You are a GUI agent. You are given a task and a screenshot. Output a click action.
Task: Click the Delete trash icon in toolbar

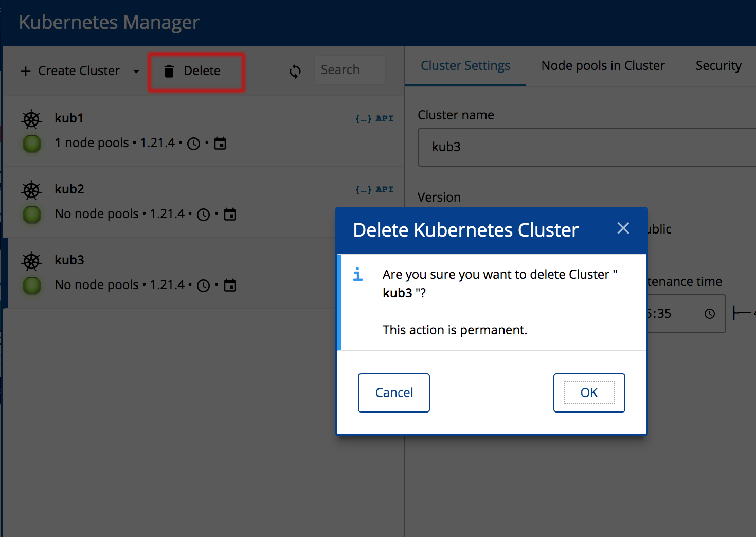(x=169, y=71)
